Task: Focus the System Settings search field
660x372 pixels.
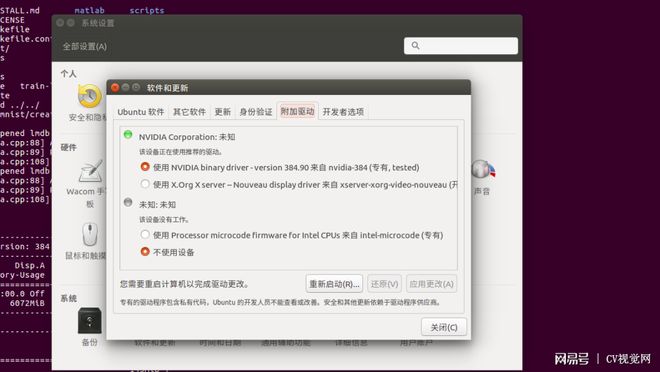Action: (461, 45)
